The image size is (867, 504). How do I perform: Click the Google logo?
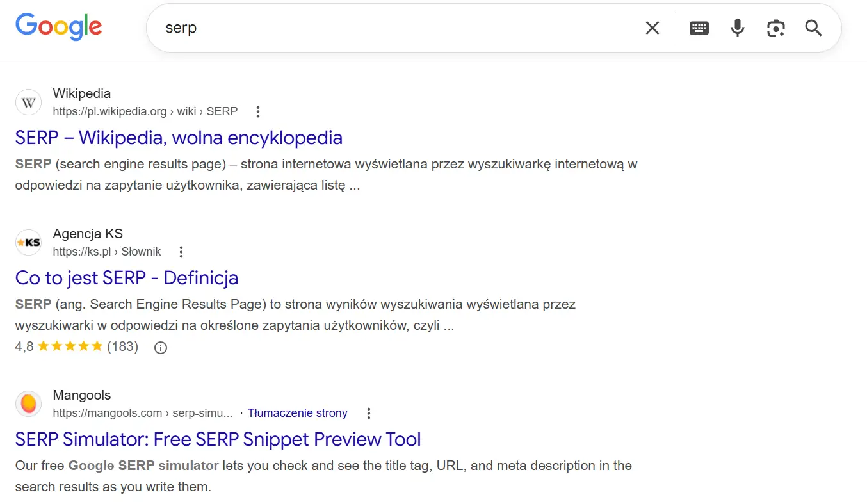58,26
